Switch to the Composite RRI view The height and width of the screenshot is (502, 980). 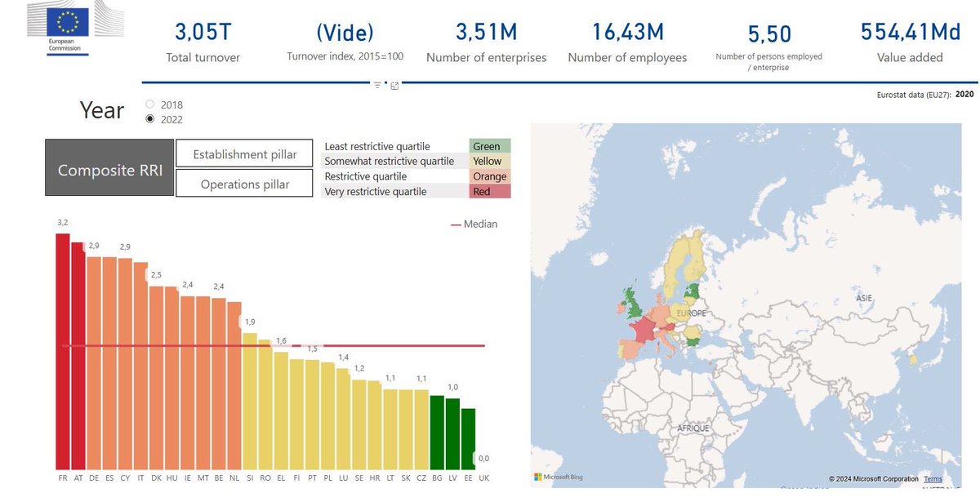coord(109,167)
